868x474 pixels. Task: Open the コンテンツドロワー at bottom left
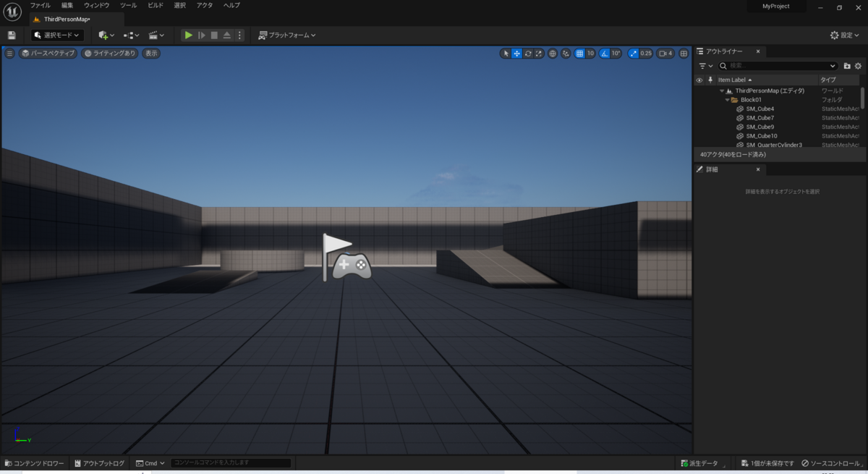pos(36,462)
